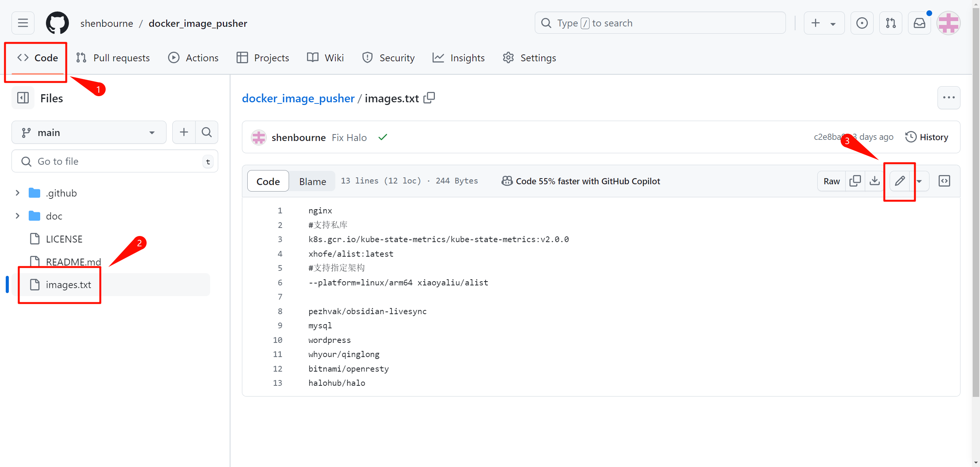The width and height of the screenshot is (980, 467).
Task: Open the Fix Halo commit message
Action: click(349, 138)
